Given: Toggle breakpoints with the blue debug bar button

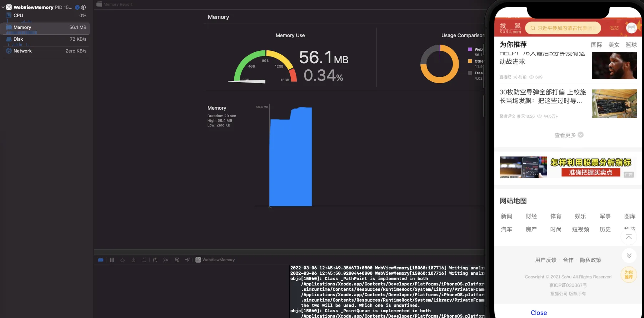Looking at the screenshot, I should click(101, 260).
